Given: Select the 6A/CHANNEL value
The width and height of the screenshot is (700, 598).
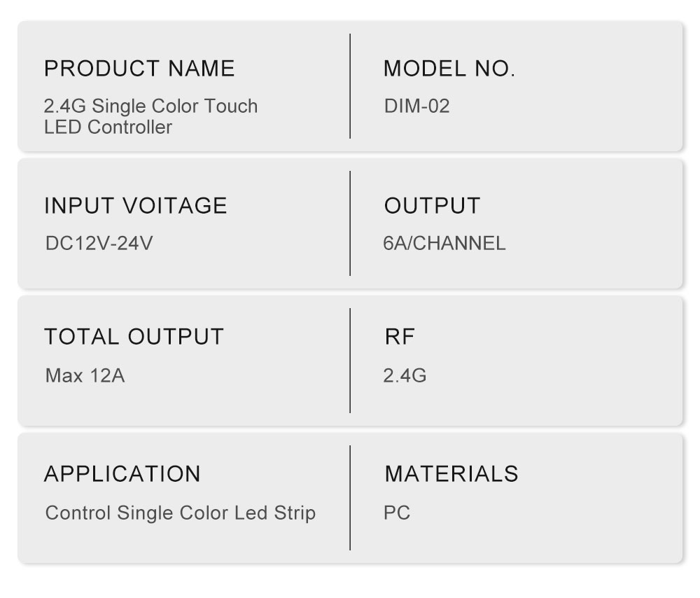Looking at the screenshot, I should pyautogui.click(x=444, y=244).
